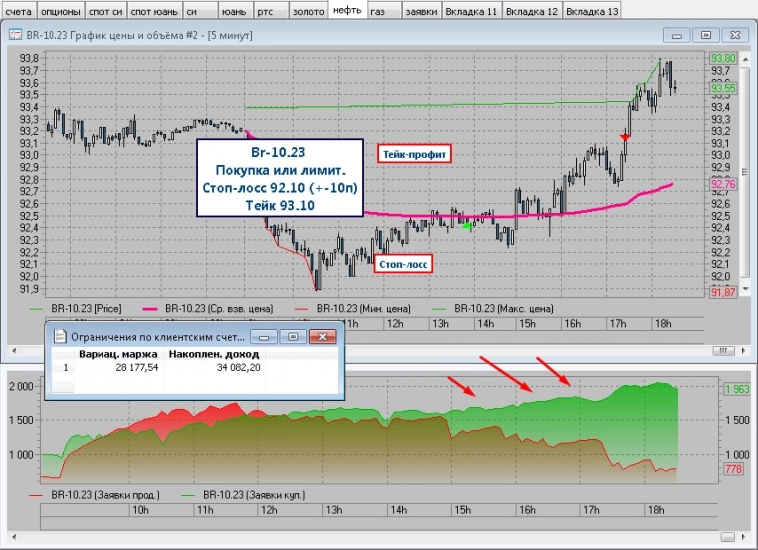Click the green 93,80 price marker
Image resolution: width=758 pixels, height=550 pixels.
click(723, 58)
